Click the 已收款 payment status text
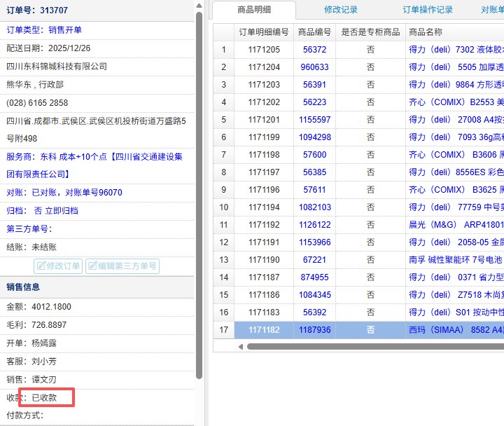Screen dimensions: 504x426 pos(46,398)
